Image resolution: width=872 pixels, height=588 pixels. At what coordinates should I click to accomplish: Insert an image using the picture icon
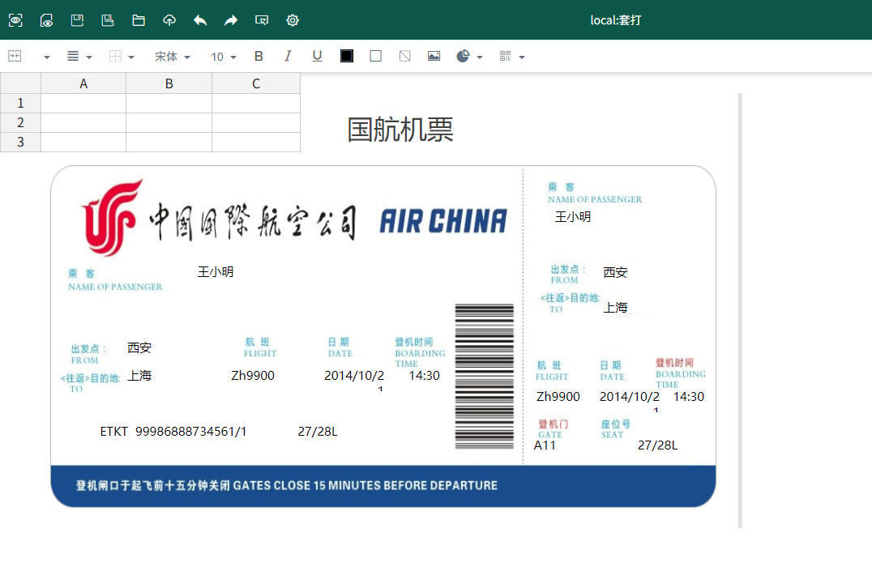click(434, 56)
